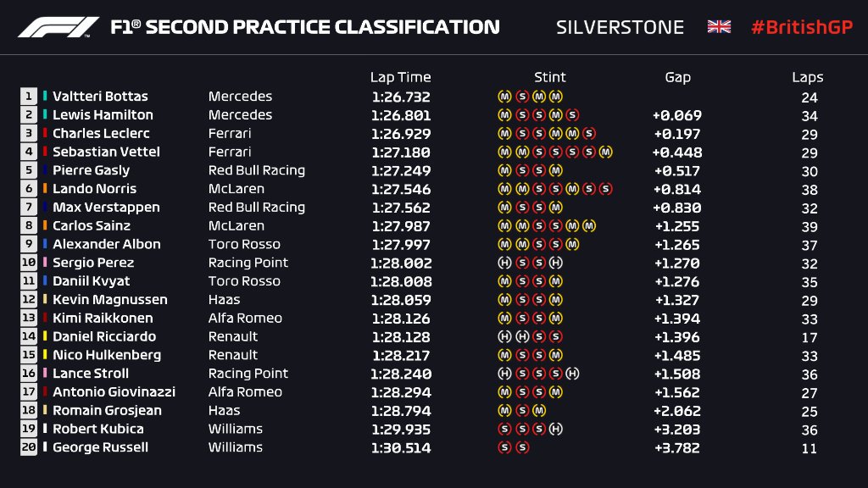
Task: Open Lewis Hamilton's driver name
Action: [103, 115]
